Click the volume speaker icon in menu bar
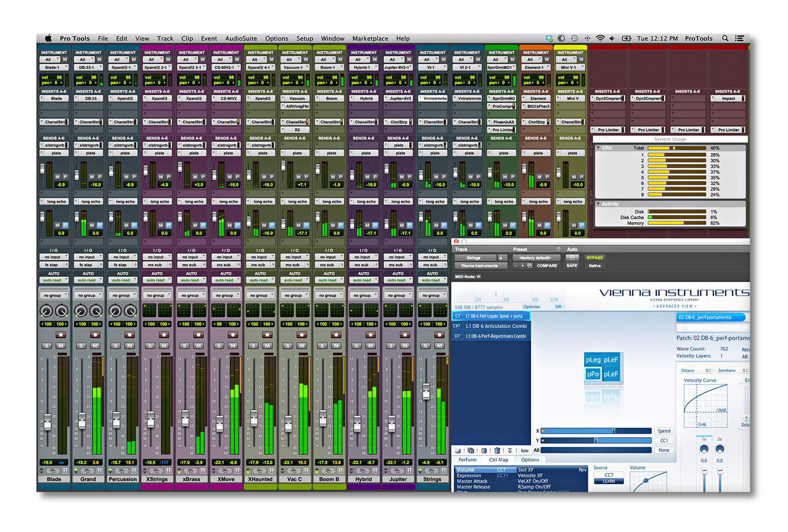The width and height of the screenshot is (788, 532). coord(613,38)
